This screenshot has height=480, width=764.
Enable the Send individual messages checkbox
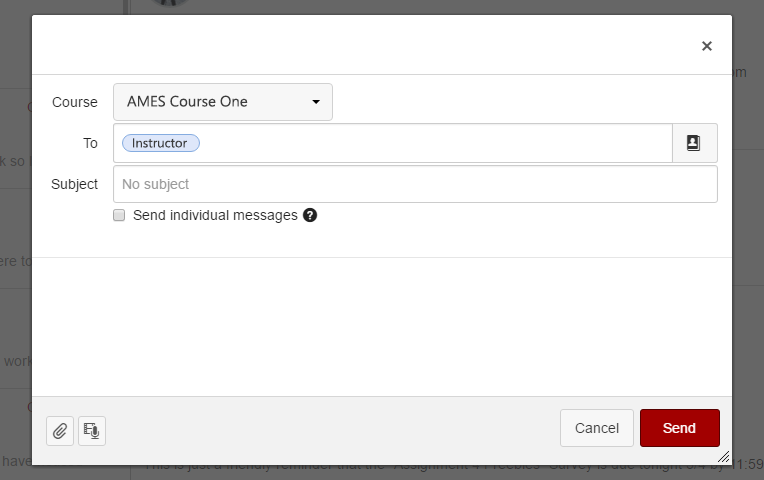119,215
